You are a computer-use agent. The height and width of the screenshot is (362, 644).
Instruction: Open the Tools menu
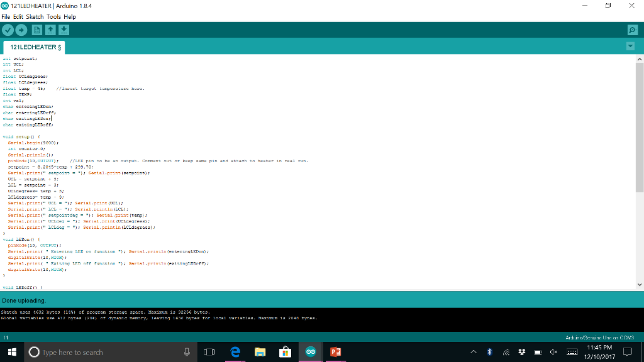[54, 16]
